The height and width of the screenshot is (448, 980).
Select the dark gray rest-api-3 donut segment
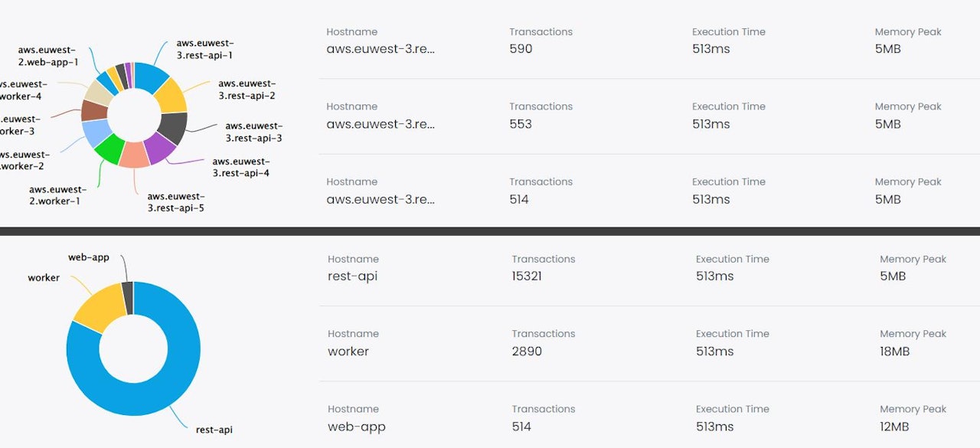pos(173,128)
